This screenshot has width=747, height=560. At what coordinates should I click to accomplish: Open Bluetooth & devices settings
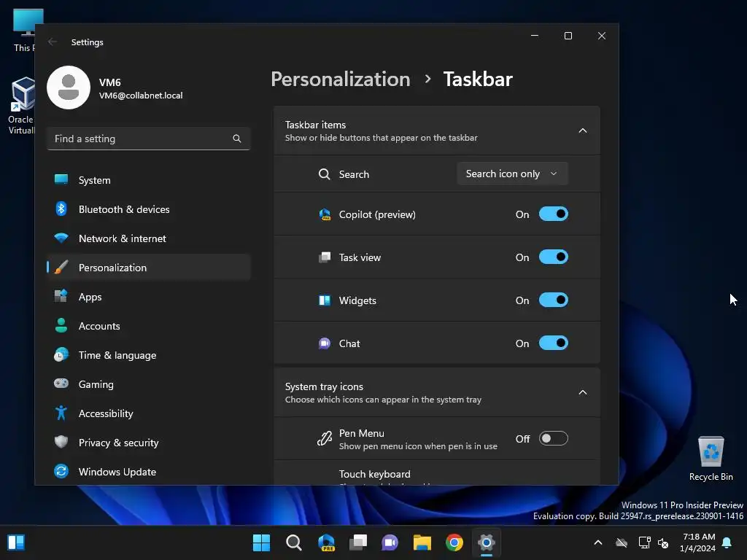149,209
